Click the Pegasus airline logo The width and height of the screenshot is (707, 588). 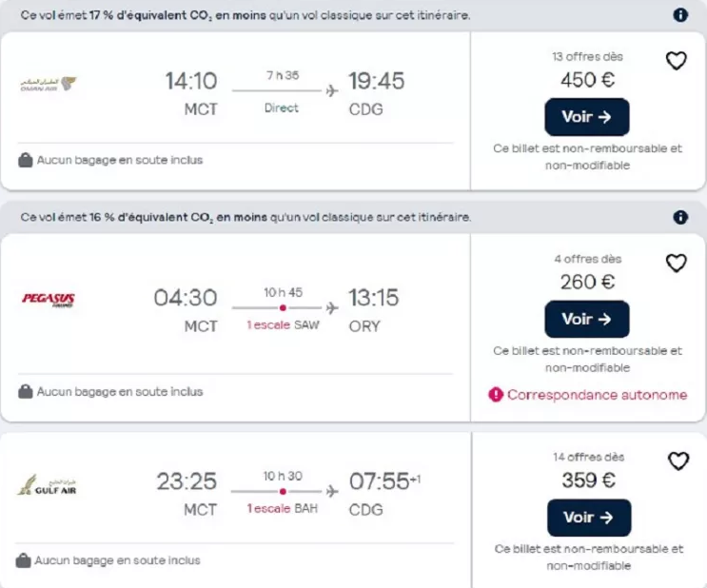pyautogui.click(x=49, y=300)
